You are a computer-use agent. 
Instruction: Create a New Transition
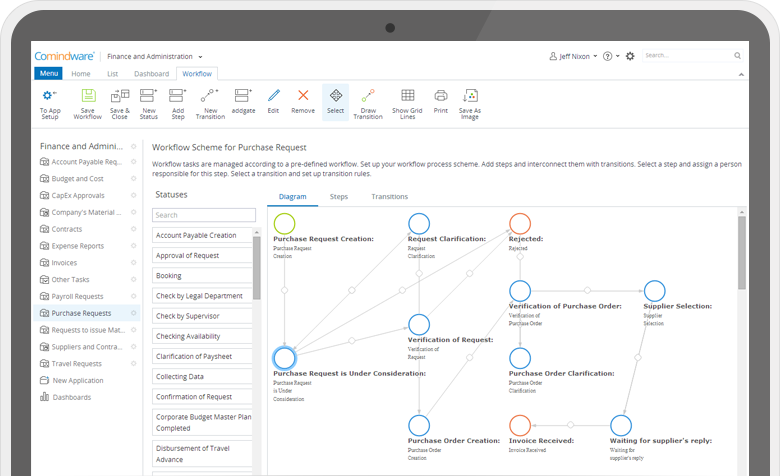209,97
